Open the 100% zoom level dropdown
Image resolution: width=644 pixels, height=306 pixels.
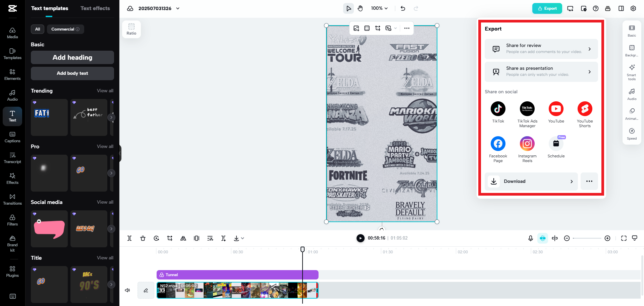pos(379,8)
